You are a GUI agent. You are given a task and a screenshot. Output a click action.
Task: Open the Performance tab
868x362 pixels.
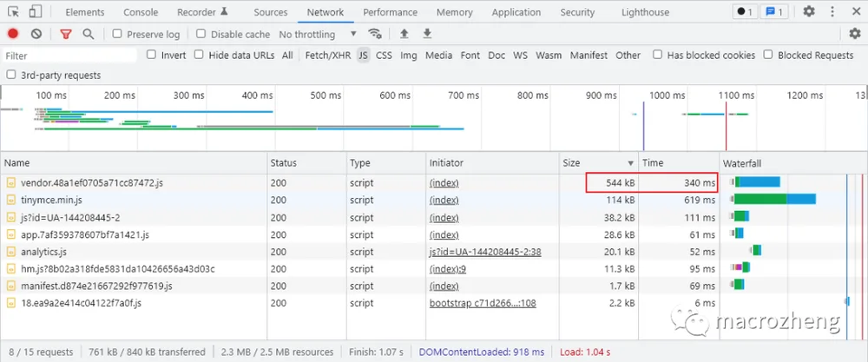pyautogui.click(x=391, y=12)
